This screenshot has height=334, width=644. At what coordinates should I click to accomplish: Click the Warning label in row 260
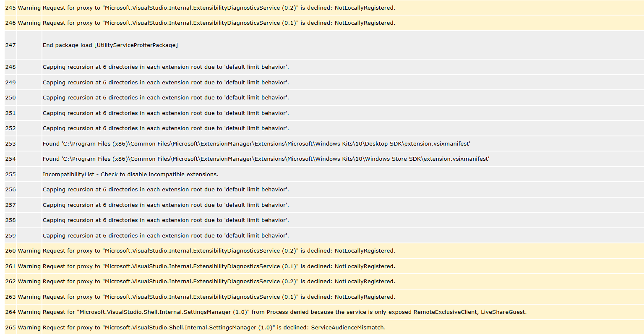(x=29, y=251)
